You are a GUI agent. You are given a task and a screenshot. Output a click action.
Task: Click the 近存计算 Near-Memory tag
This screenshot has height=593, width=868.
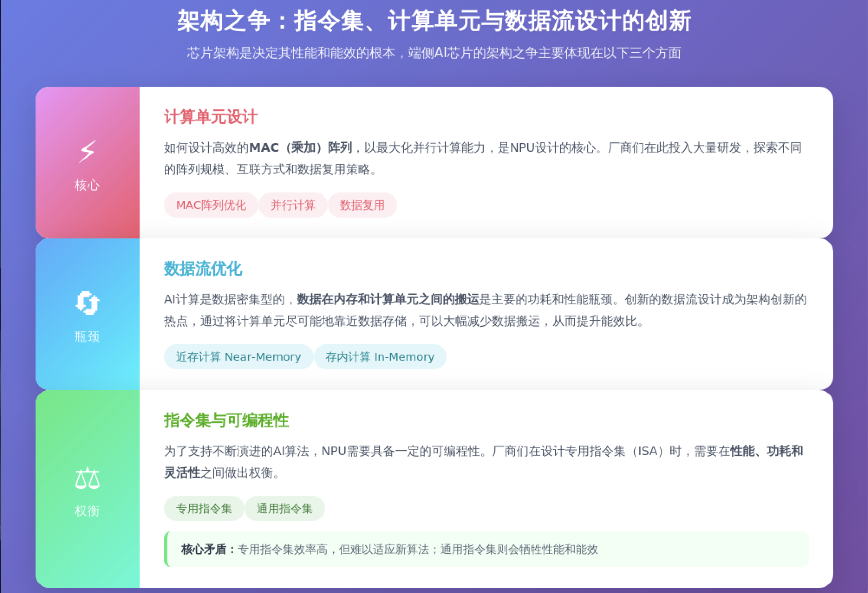(x=238, y=357)
